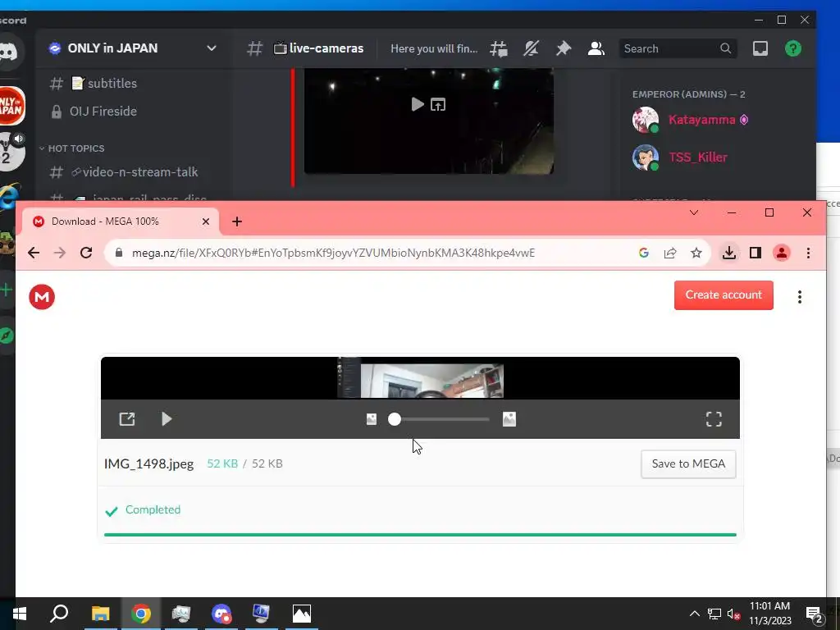Open Windows taskbar search
The height and width of the screenshot is (630, 840).
point(59,614)
